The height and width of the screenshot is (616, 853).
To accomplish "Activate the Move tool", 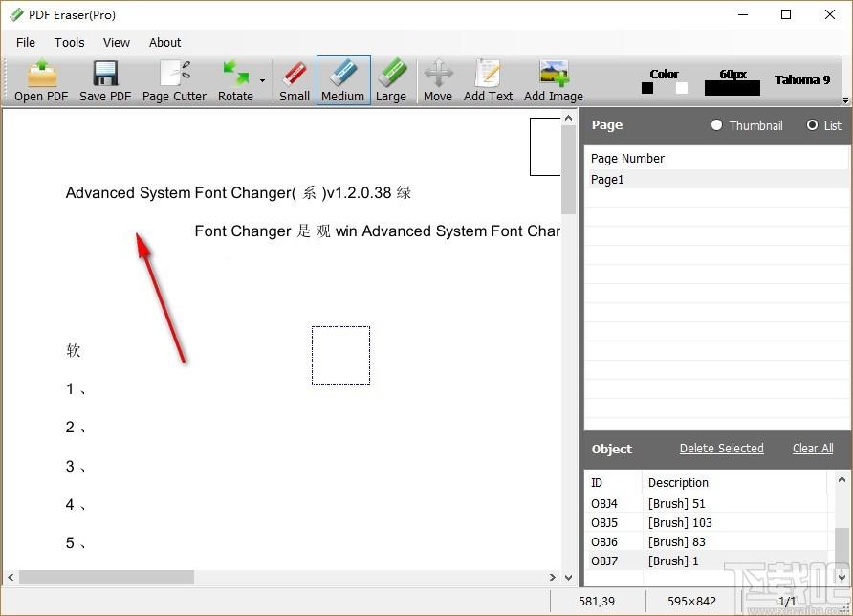I will click(438, 80).
